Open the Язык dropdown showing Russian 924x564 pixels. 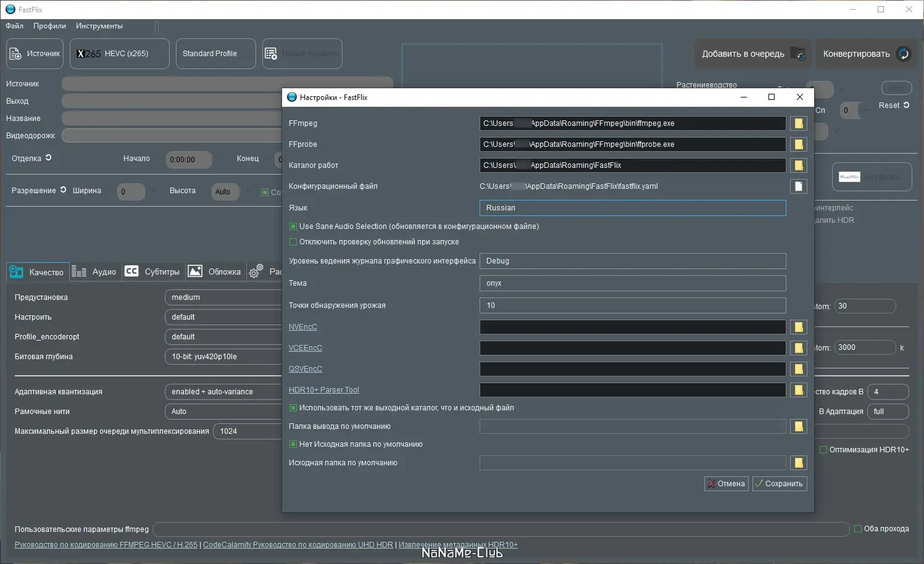click(633, 208)
